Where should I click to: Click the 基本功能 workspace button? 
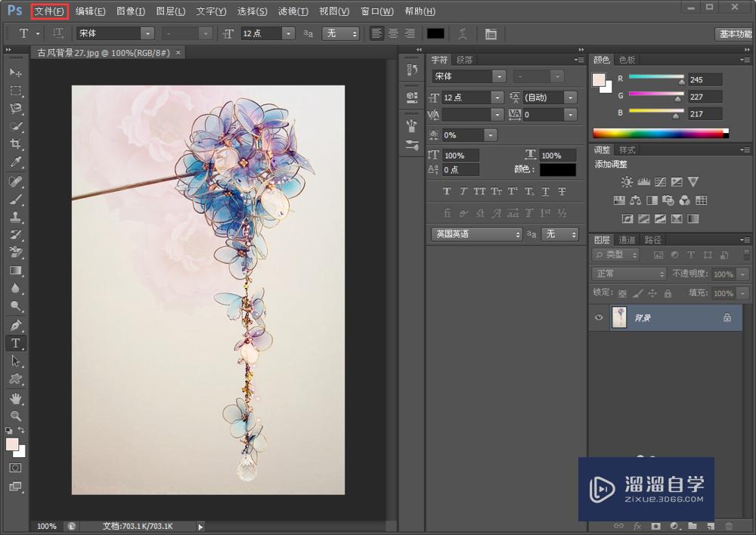point(734,34)
